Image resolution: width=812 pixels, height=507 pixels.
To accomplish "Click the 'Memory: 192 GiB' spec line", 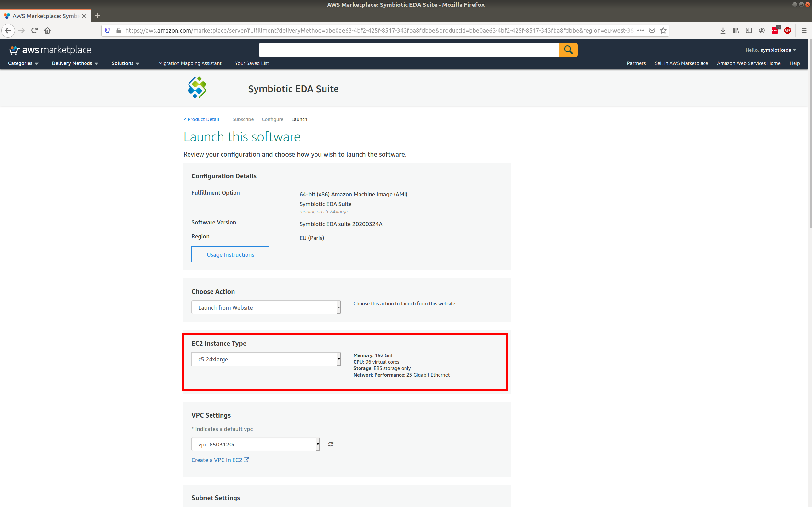I will 372,355.
